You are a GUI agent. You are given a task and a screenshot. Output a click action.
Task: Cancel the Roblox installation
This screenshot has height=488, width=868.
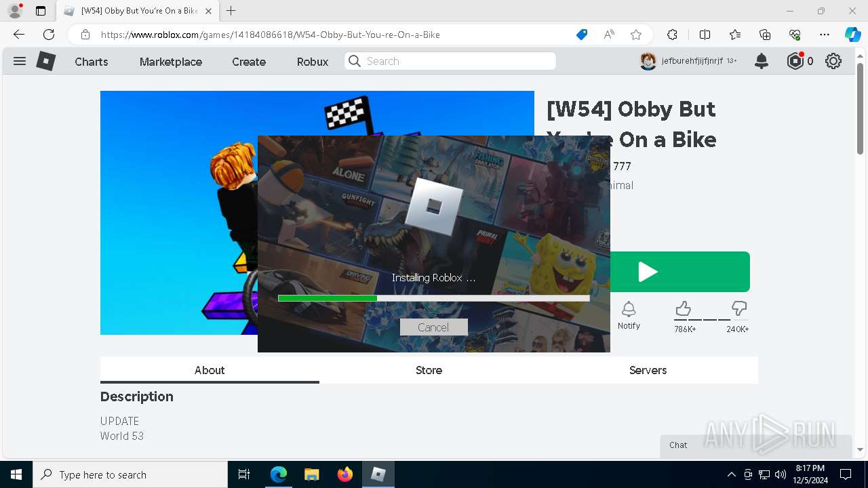click(433, 327)
